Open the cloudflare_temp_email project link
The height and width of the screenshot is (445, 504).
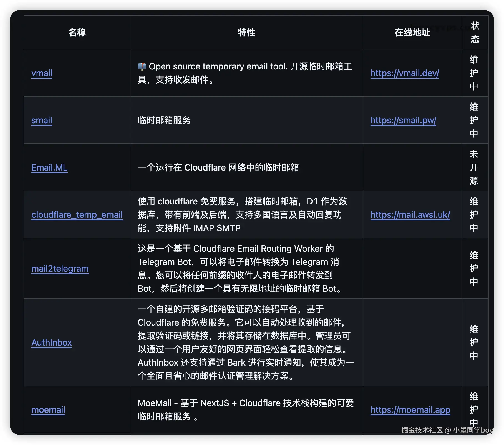tap(77, 215)
